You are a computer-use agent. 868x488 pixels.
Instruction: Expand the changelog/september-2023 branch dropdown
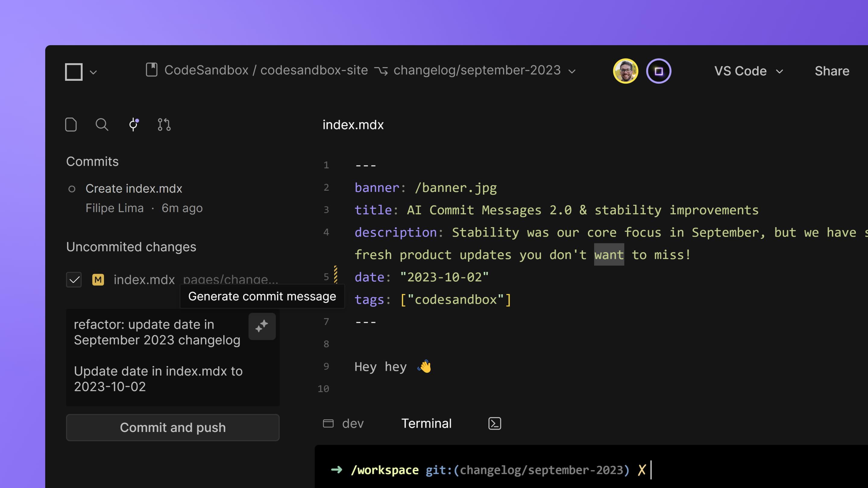(x=572, y=71)
